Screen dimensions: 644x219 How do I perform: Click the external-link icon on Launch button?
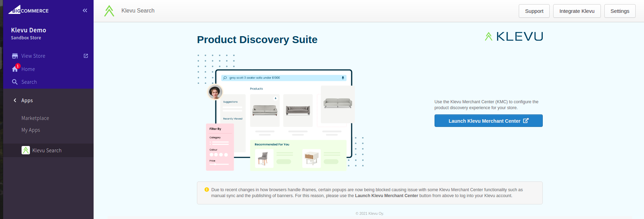(526, 121)
